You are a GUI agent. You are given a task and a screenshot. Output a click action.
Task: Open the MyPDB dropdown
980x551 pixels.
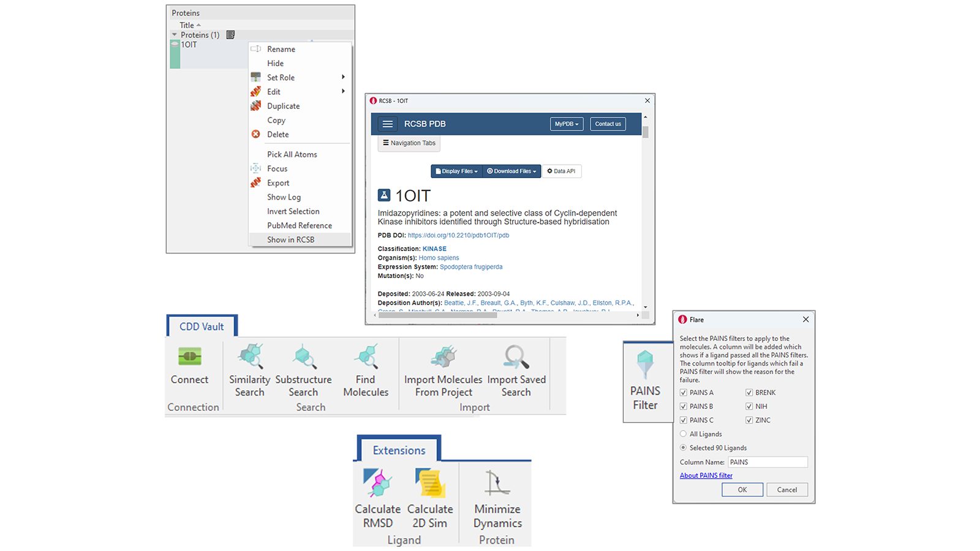pos(567,124)
